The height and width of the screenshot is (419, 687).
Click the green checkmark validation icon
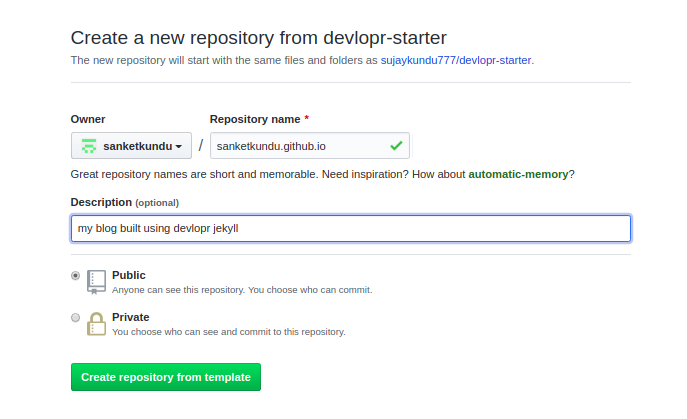coord(396,146)
